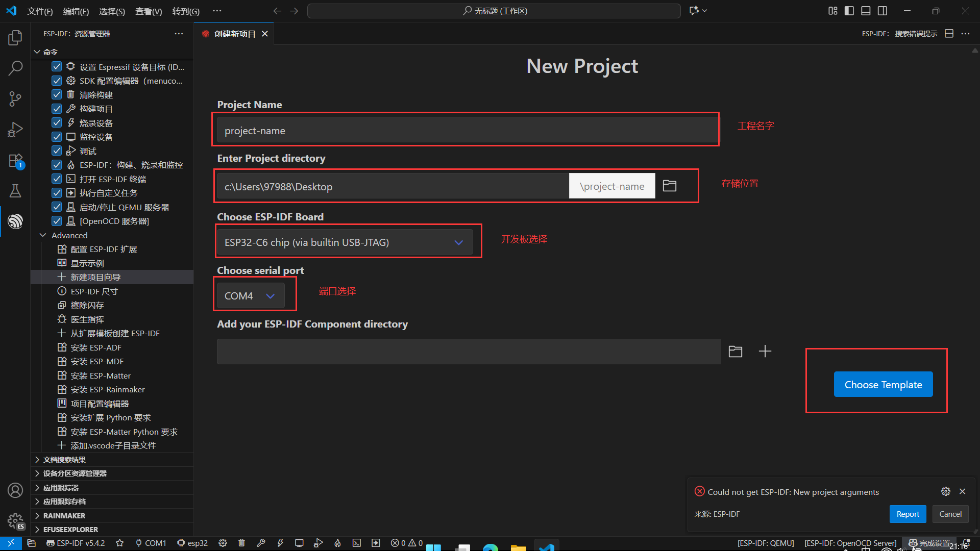Click ESP-IDF v5.4.2 in status bar

point(76,543)
